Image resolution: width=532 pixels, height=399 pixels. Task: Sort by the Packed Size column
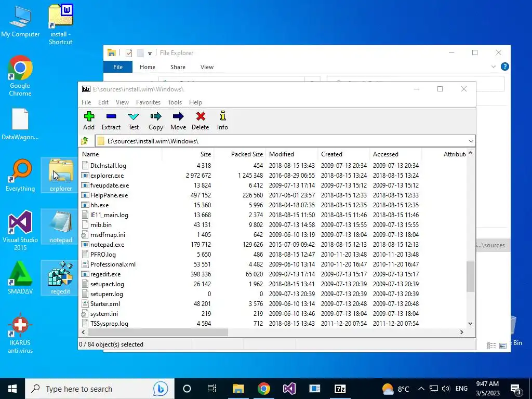[x=240, y=154]
